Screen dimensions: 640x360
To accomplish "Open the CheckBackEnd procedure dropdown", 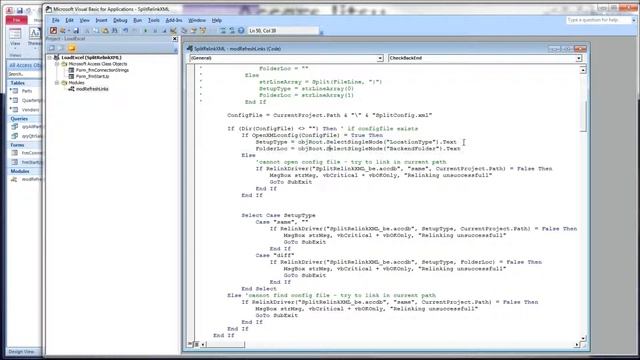I will click(578, 58).
